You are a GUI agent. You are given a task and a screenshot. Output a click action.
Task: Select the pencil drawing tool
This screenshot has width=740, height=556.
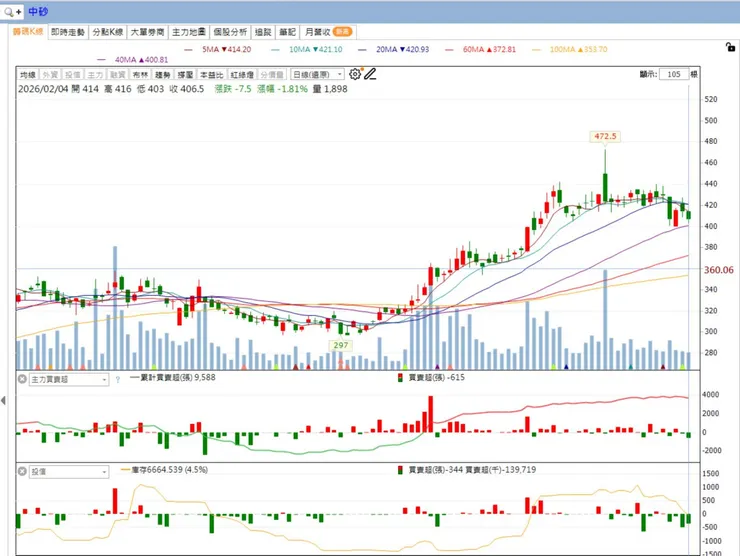(370, 74)
